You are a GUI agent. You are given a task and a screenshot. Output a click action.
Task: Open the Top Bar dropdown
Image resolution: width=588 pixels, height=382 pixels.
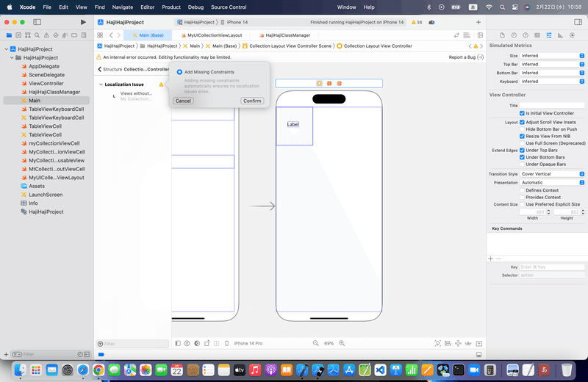552,65
